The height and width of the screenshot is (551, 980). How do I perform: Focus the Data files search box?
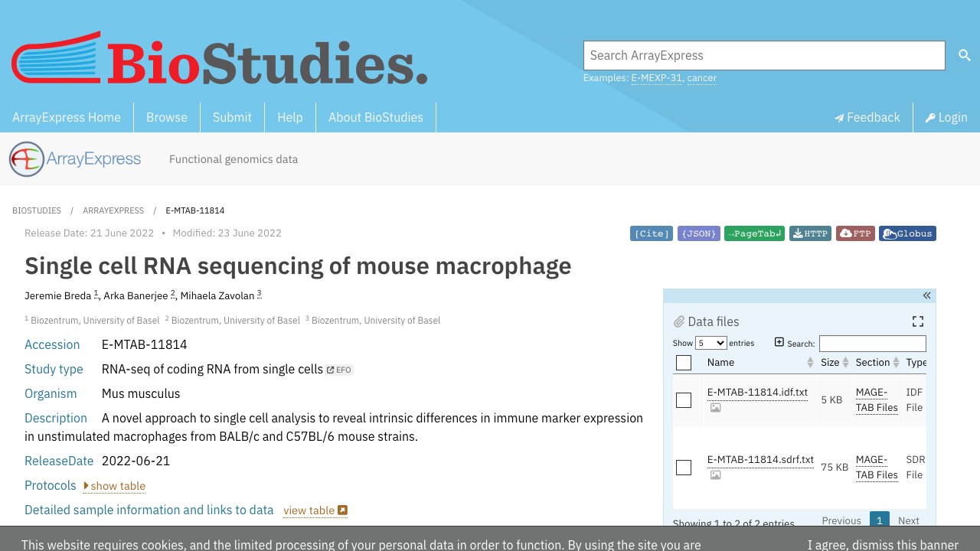coord(873,344)
